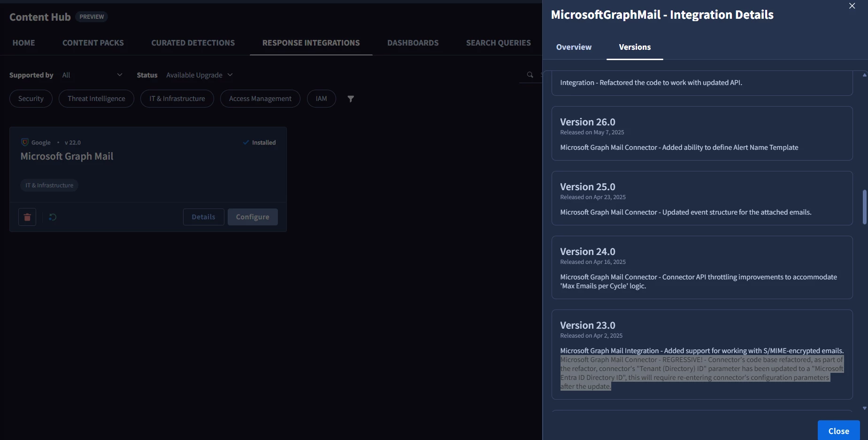
Task: Click the versions list scrollbar thumb
Action: click(x=864, y=207)
